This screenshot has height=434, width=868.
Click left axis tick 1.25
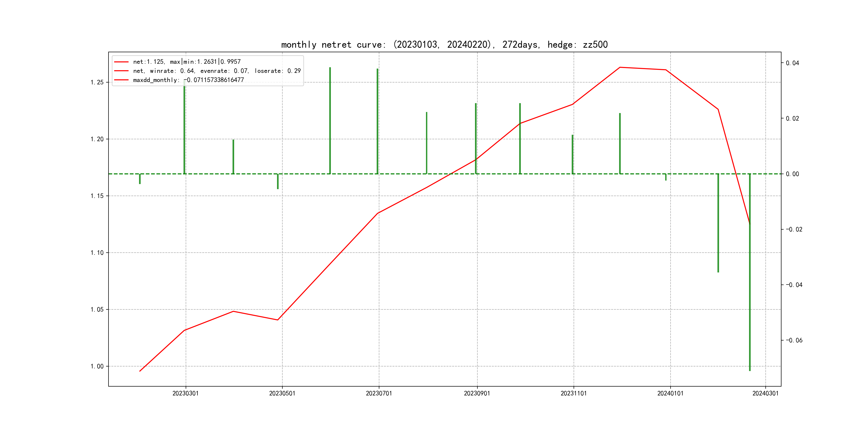coord(97,83)
